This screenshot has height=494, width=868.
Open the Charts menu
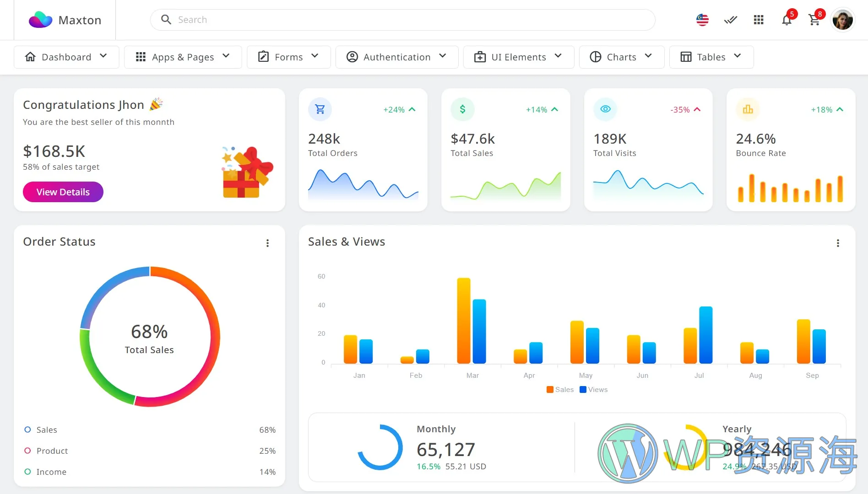[x=621, y=57]
